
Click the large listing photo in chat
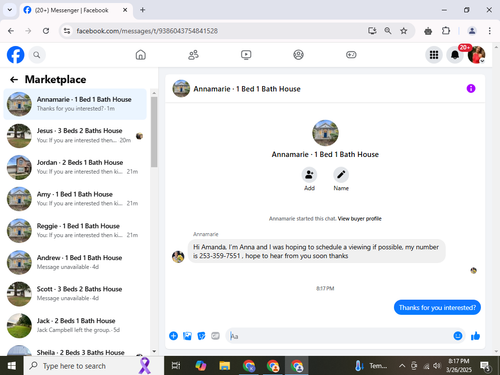325,133
